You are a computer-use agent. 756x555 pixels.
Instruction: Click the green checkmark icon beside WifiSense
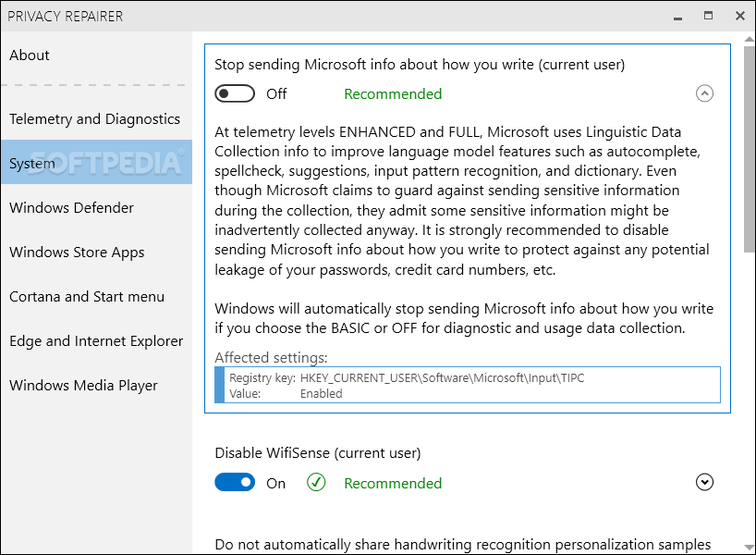tap(316, 482)
